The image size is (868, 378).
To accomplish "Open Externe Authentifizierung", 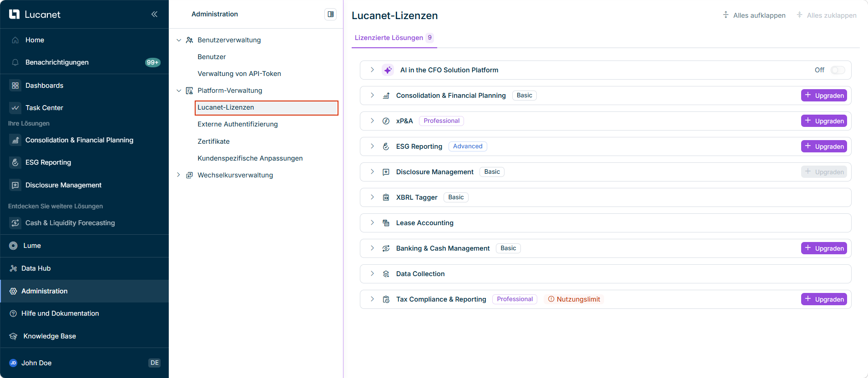I will pyautogui.click(x=237, y=124).
